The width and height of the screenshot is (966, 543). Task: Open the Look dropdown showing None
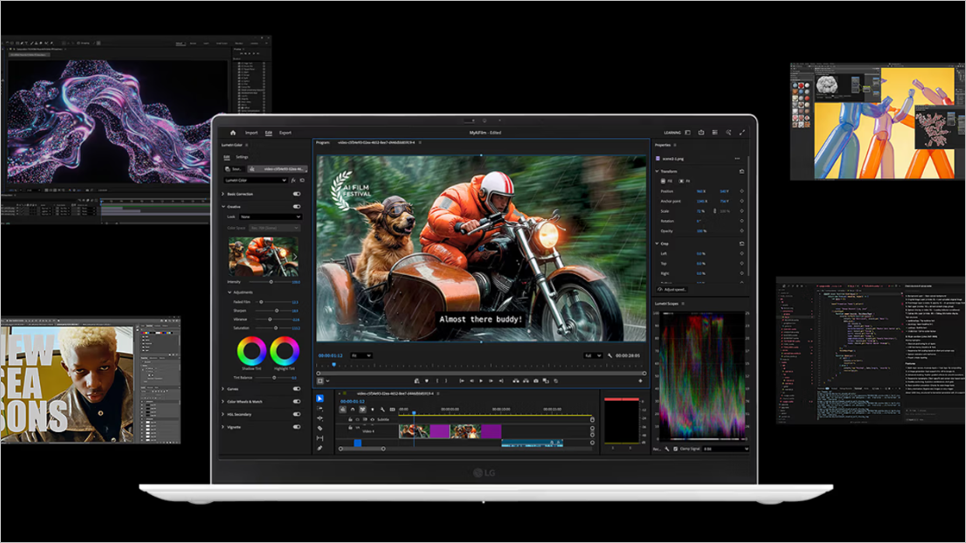[270, 217]
